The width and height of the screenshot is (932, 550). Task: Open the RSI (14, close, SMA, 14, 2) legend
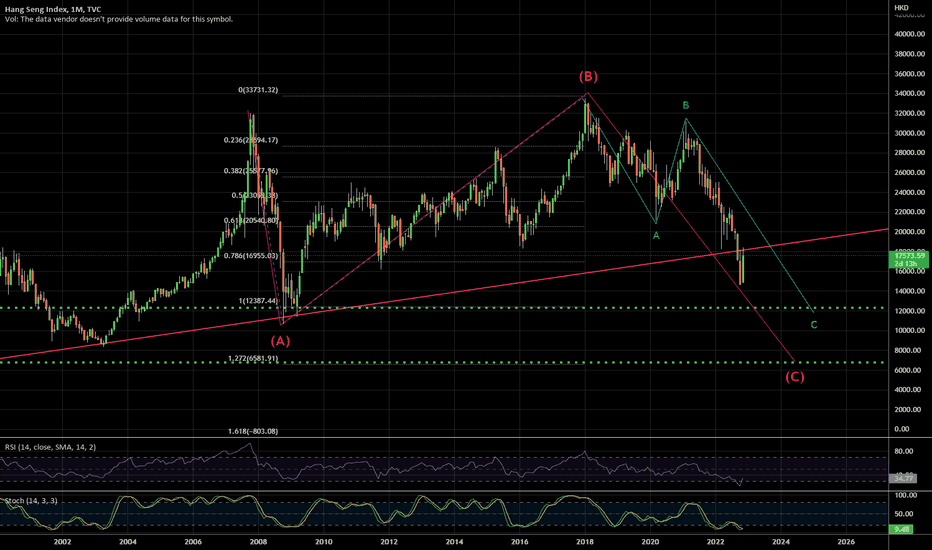(51, 447)
